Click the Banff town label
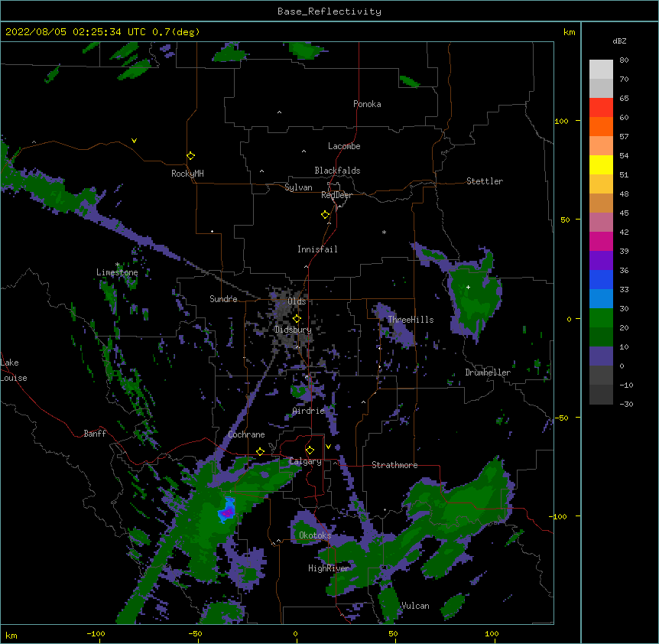 (95, 434)
